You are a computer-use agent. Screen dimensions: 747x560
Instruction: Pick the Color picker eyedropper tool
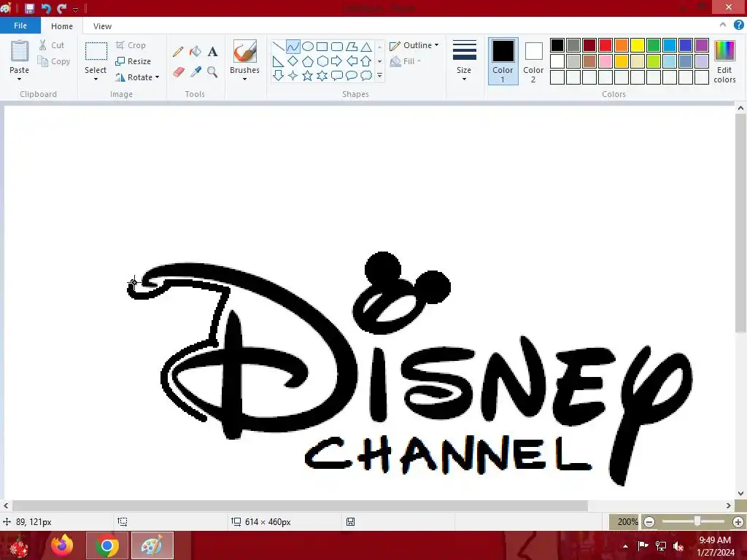196,72
